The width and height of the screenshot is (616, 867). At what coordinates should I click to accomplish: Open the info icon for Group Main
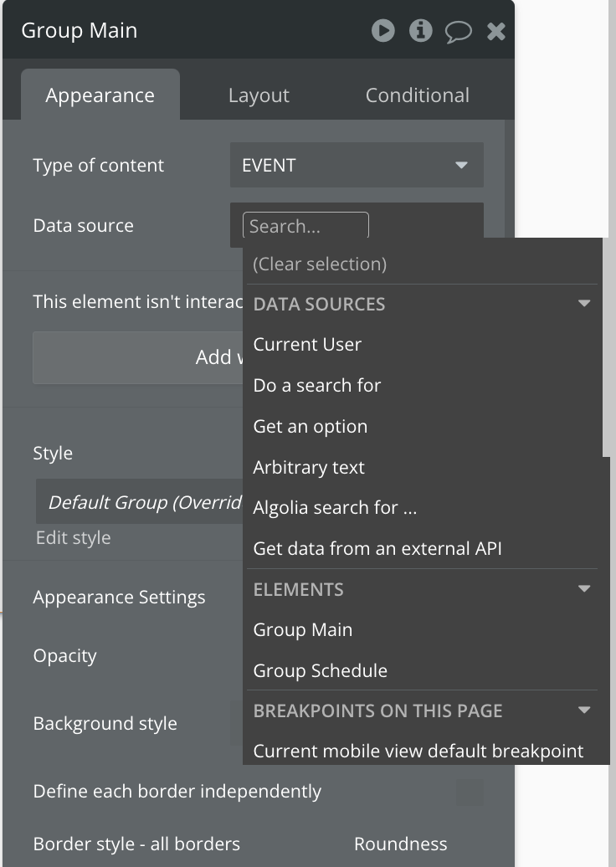421,30
